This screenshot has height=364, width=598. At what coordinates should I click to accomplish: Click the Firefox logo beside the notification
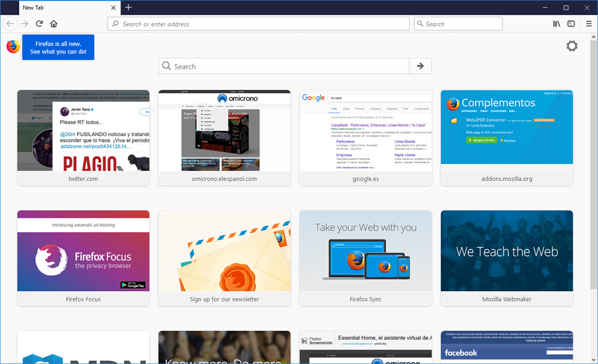tap(12, 45)
